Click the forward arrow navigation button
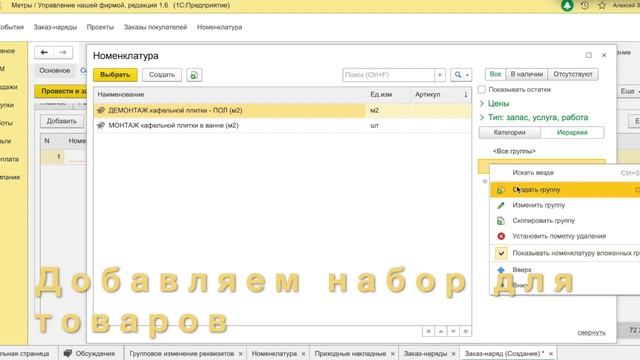 [63, 52]
